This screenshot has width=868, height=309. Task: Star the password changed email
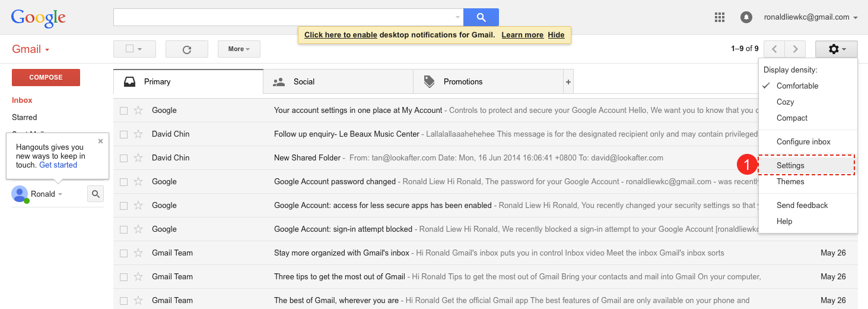pos(138,182)
